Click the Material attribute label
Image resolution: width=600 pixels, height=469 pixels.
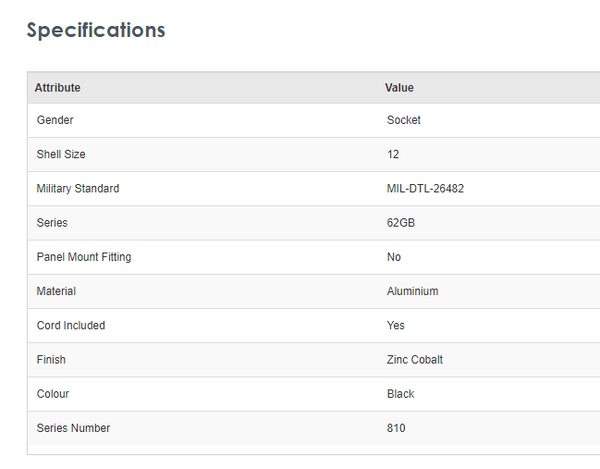[57, 291]
